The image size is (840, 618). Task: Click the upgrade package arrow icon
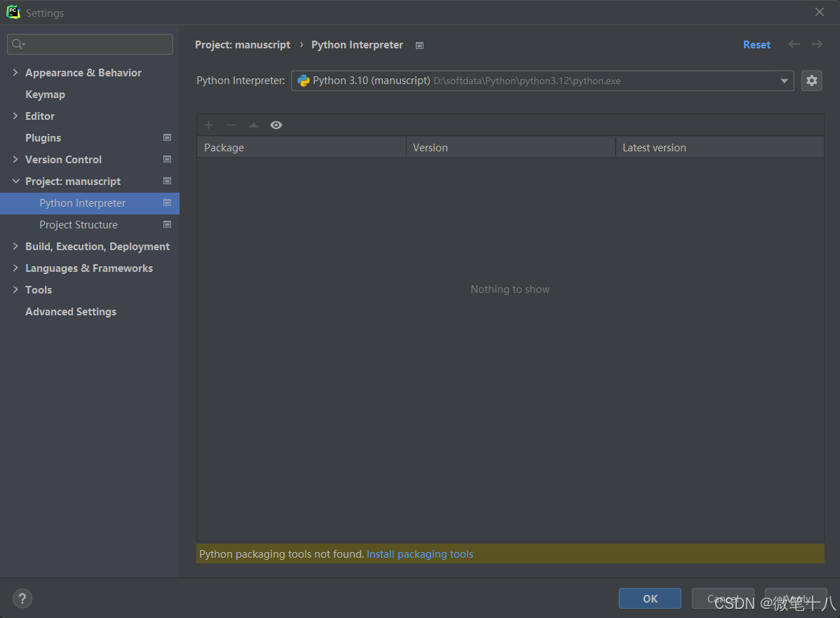tap(253, 125)
